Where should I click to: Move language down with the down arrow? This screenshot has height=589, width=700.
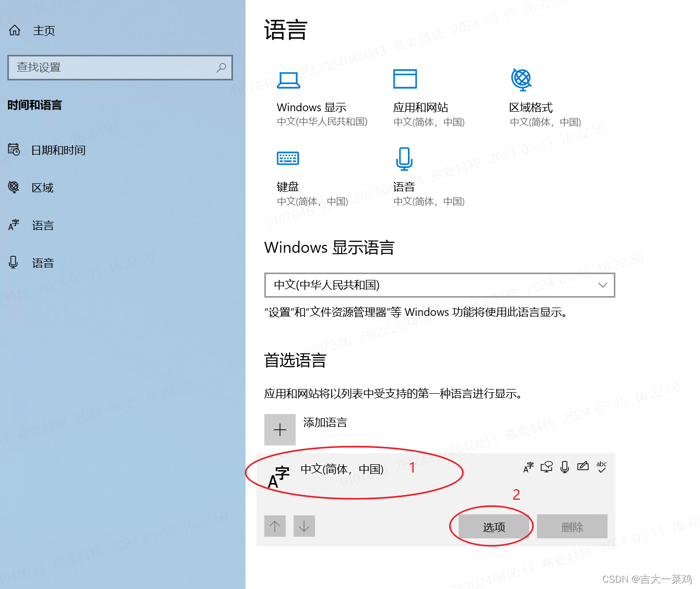click(x=304, y=526)
